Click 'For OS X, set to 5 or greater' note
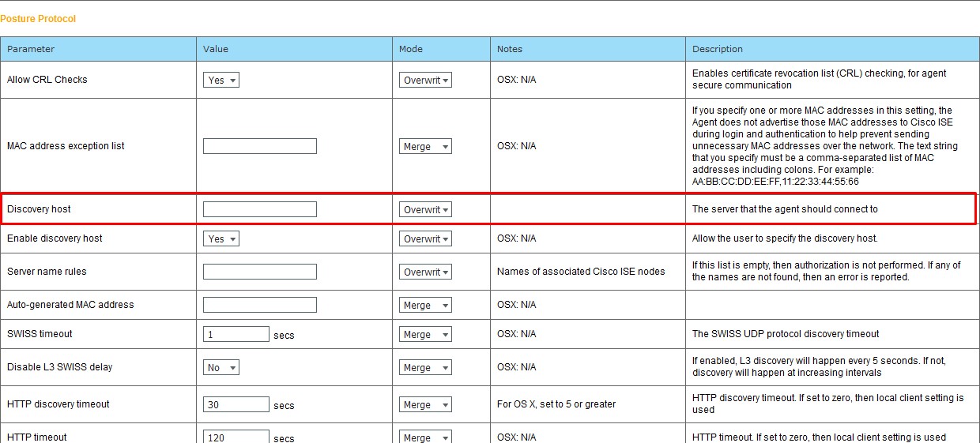Viewport: 980px width, 443px height. [556, 404]
